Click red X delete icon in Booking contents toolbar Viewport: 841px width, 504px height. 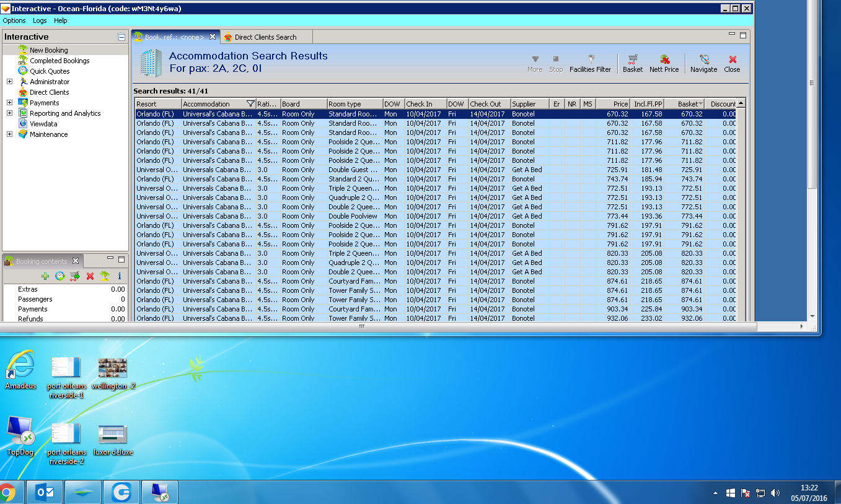pyautogui.click(x=90, y=276)
